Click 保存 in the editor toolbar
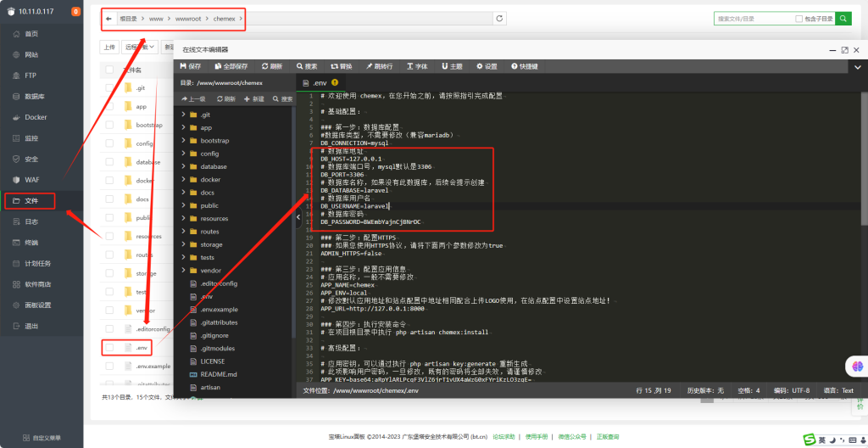868x448 pixels. point(191,66)
